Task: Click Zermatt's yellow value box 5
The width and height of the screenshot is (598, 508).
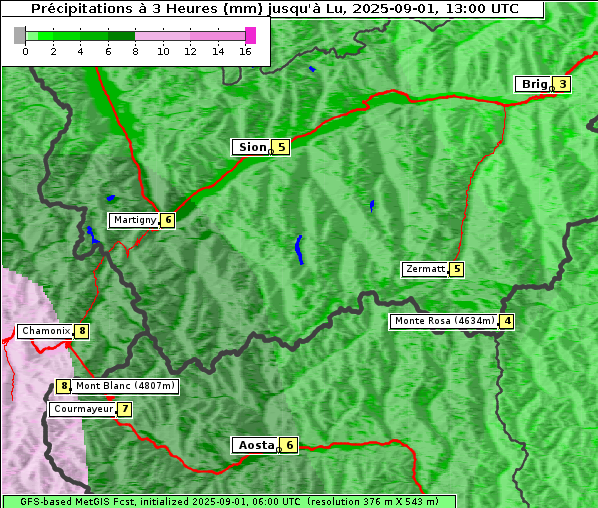Action: [457, 269]
